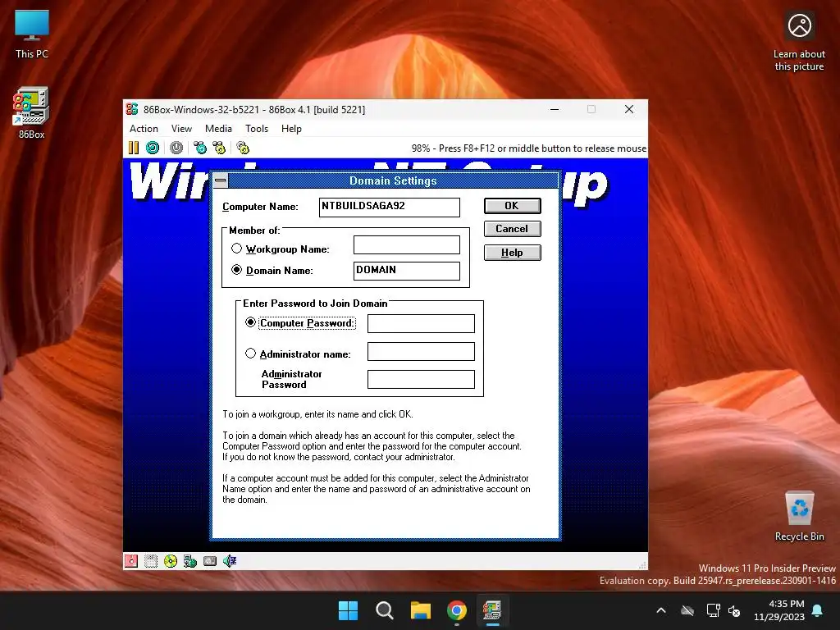Click the network status icon
This screenshot has height=630, width=840.
190,561
